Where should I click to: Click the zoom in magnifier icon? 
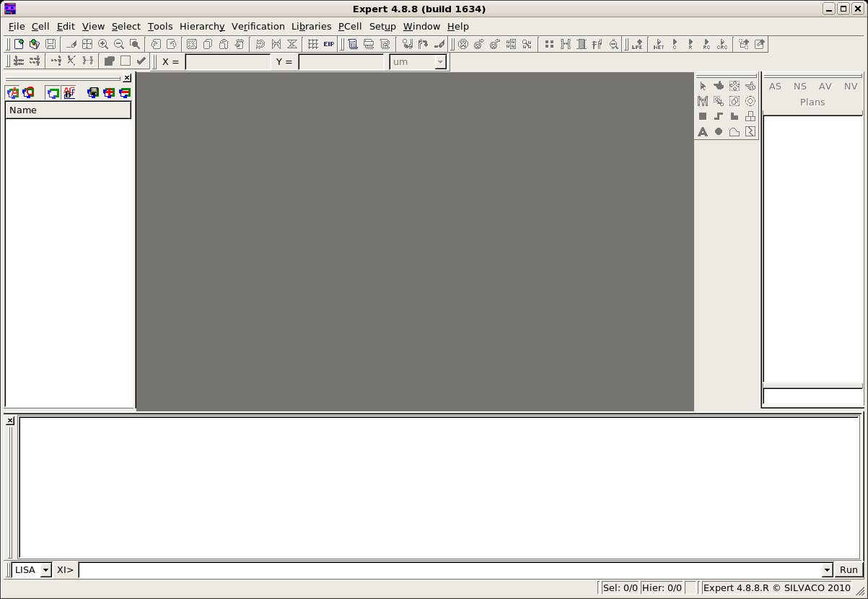[x=103, y=44]
